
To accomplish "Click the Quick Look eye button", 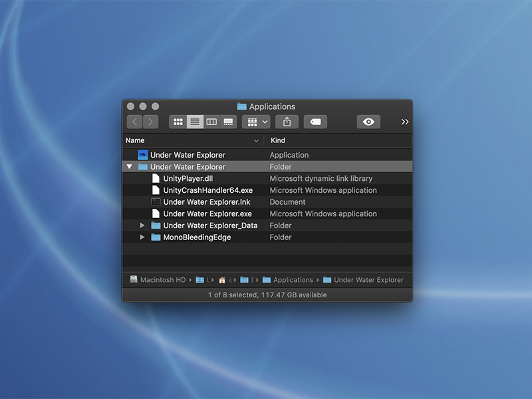I will 368,122.
